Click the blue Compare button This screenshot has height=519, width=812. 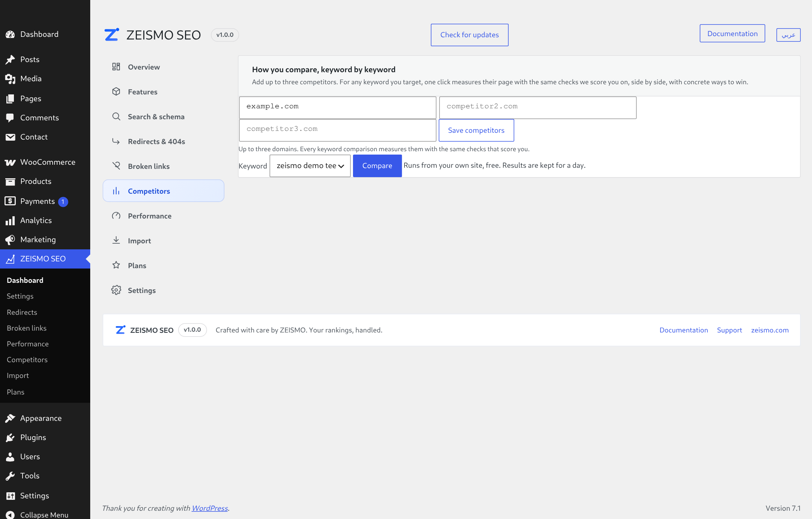click(x=377, y=166)
